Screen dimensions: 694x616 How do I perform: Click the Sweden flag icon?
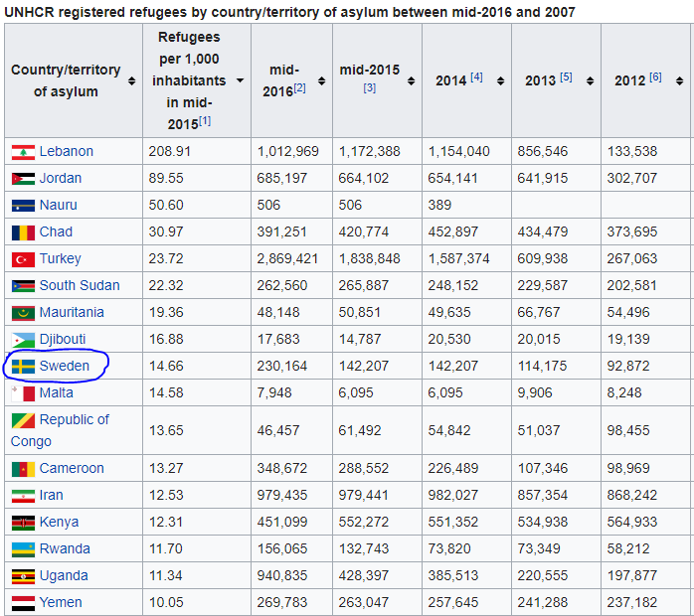(x=23, y=367)
